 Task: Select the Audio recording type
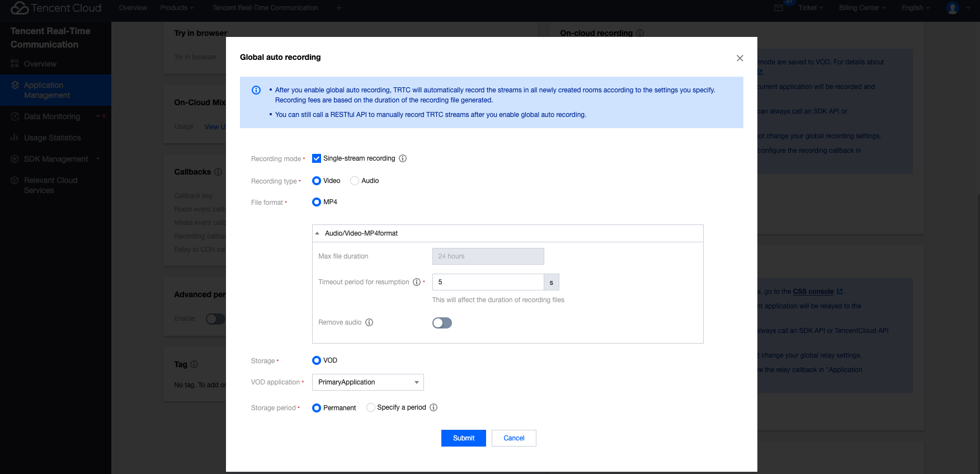tap(355, 181)
